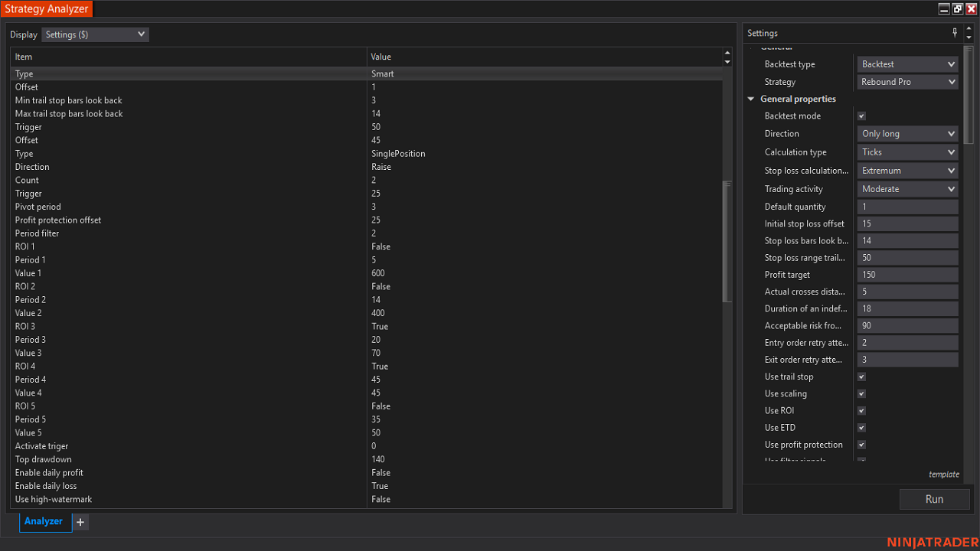This screenshot has height=551, width=980.
Task: Toggle the Backtest mode checkbox
Action: (861, 116)
